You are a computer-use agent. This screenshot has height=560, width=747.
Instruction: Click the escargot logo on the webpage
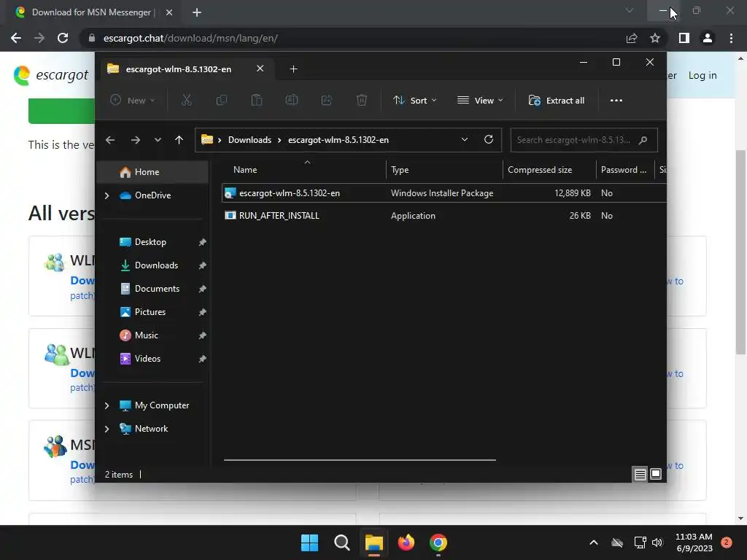click(x=51, y=75)
